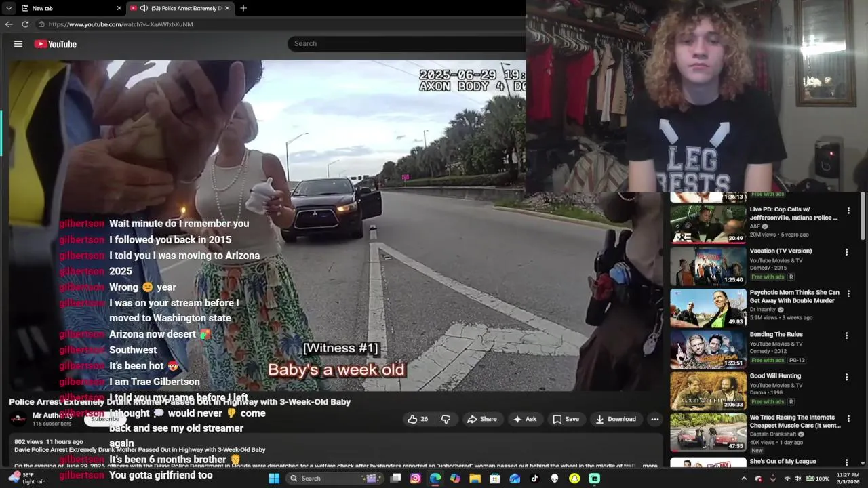Switch to the Police Arrest video tab
The height and width of the screenshot is (488, 868).
click(x=180, y=8)
